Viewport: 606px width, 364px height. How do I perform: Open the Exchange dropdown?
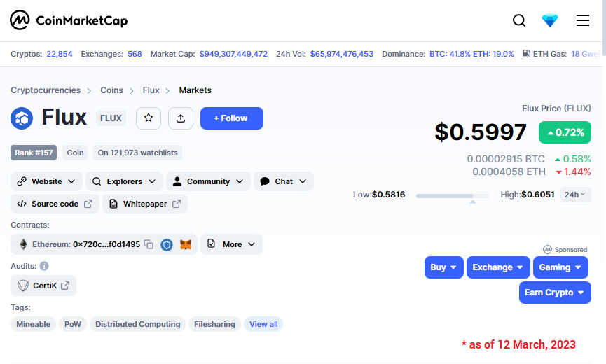click(x=498, y=267)
